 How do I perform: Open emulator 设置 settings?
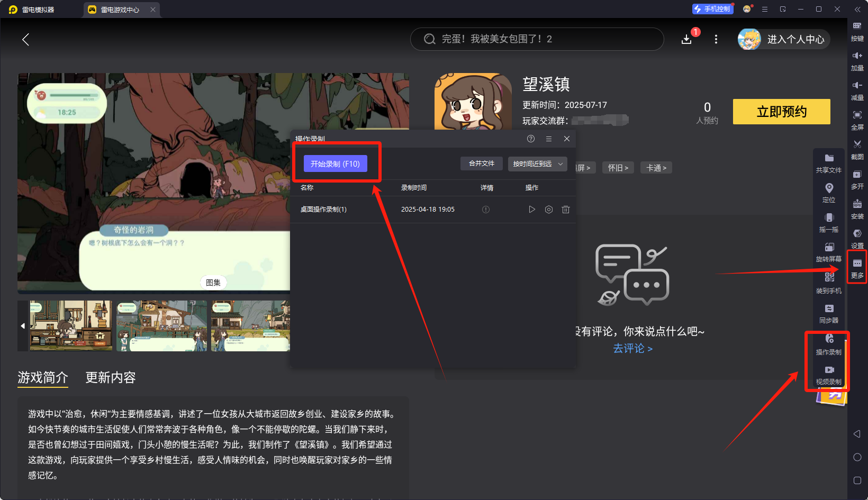click(857, 239)
